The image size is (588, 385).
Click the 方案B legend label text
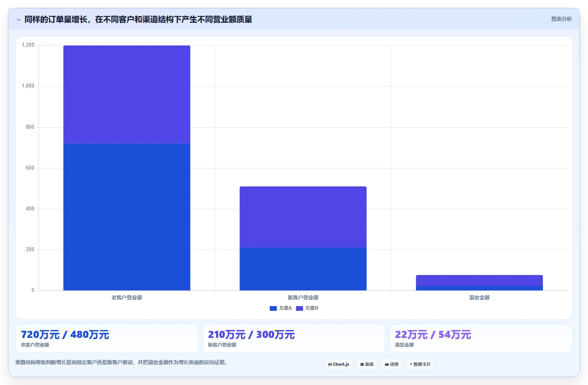coord(312,308)
